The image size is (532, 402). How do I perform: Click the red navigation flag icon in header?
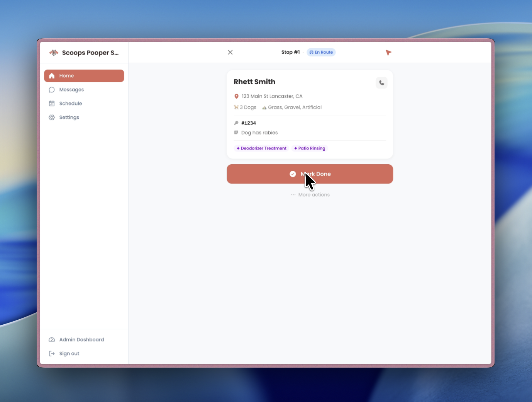click(388, 52)
